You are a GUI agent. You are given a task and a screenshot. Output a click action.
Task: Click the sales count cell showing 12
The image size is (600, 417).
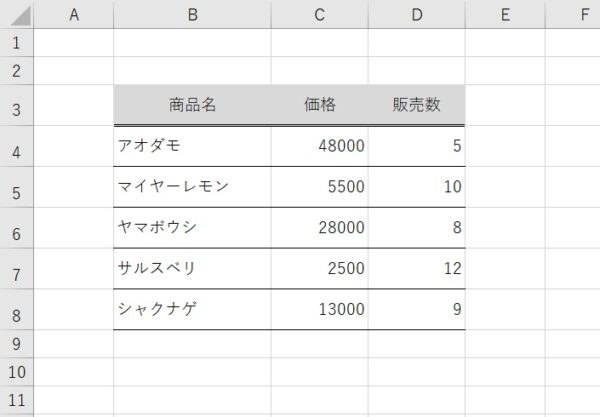tap(416, 269)
